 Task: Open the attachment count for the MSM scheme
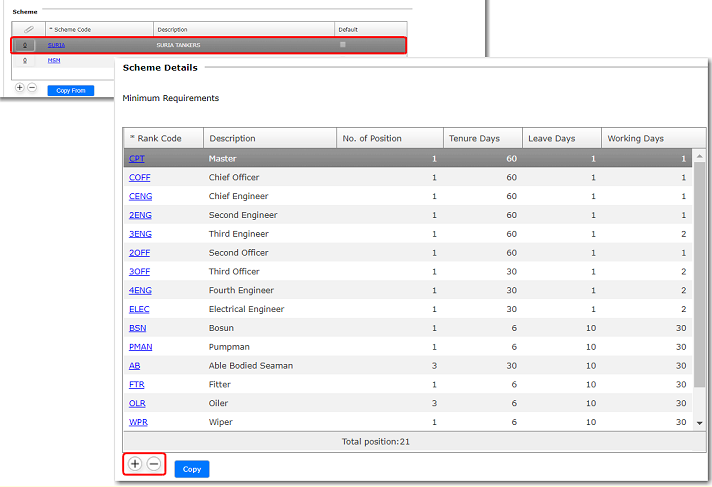point(25,60)
